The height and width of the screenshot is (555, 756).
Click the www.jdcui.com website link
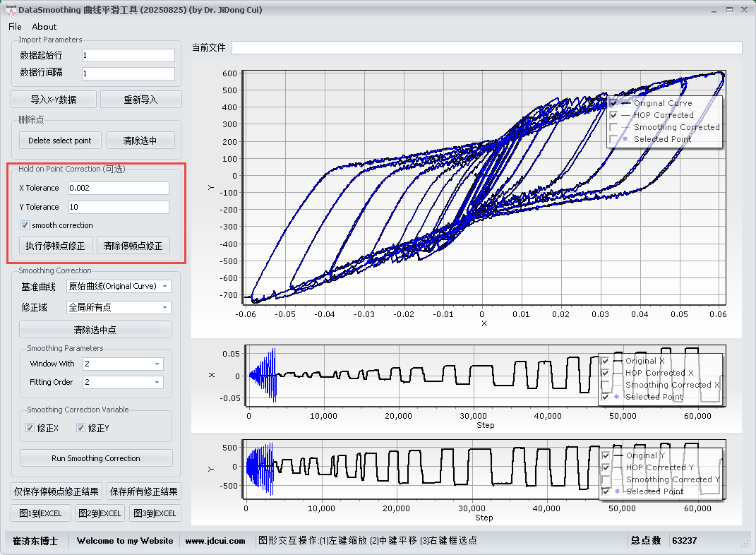coord(215,541)
